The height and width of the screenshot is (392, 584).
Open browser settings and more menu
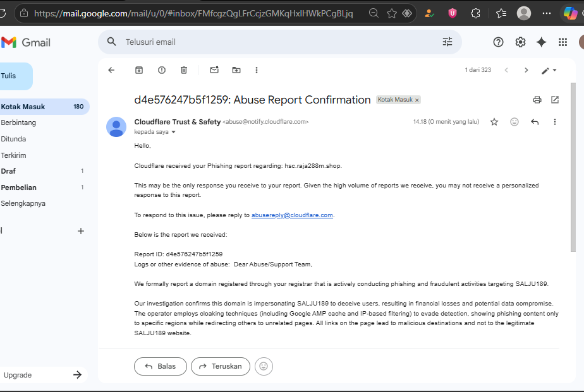click(546, 13)
